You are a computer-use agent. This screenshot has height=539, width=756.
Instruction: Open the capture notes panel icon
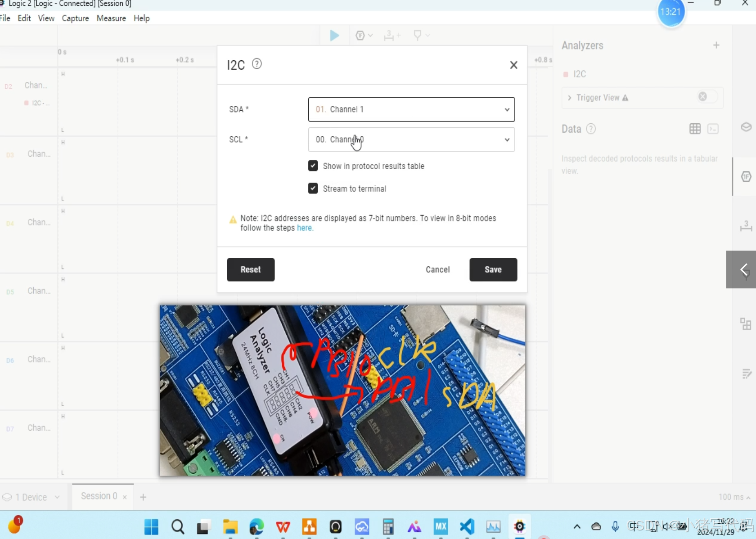click(x=746, y=373)
